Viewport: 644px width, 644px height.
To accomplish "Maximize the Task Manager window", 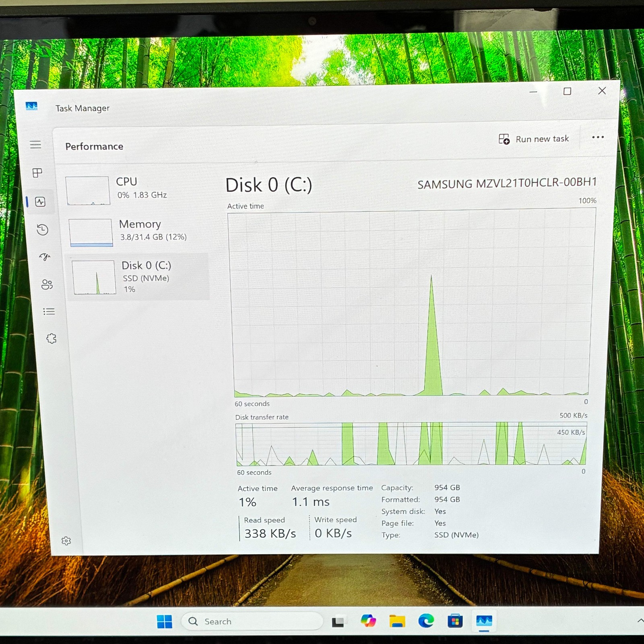I will 567,91.
